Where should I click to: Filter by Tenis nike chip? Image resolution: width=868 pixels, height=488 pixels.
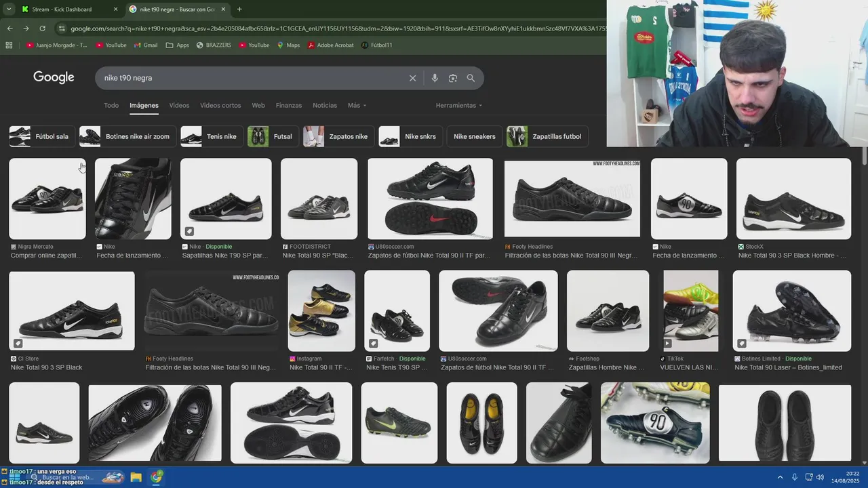click(x=212, y=136)
